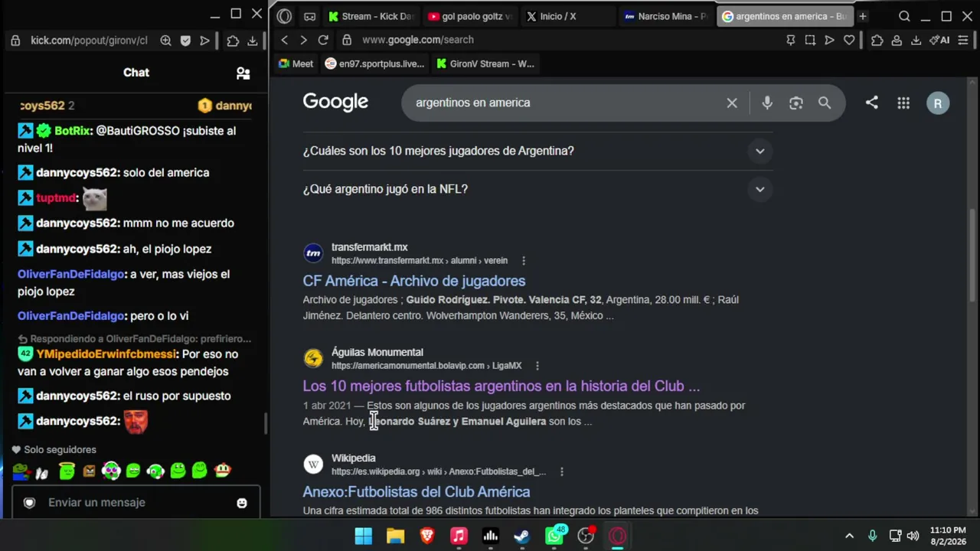Open more options for transfermarkt result
Viewport: 980px width, 551px height.
[524, 261]
